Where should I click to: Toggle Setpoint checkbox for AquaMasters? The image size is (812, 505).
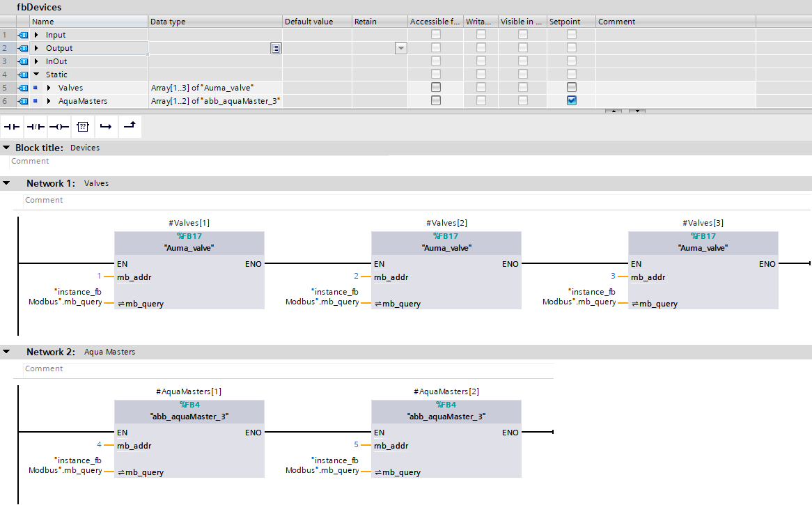tap(571, 100)
